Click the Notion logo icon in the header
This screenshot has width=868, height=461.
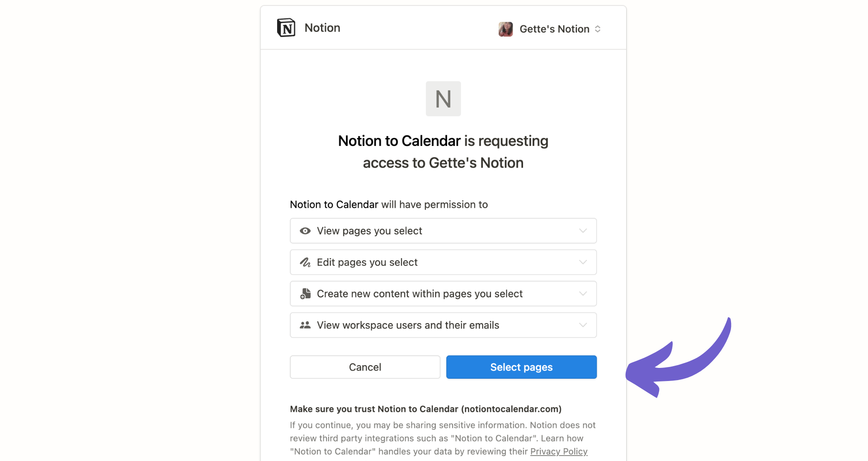coord(285,28)
